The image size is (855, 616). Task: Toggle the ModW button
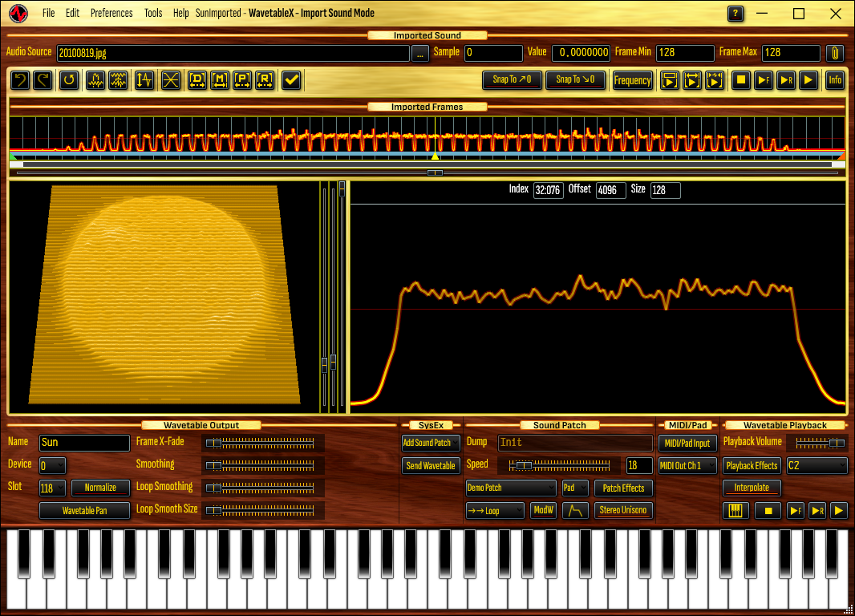coord(544,510)
